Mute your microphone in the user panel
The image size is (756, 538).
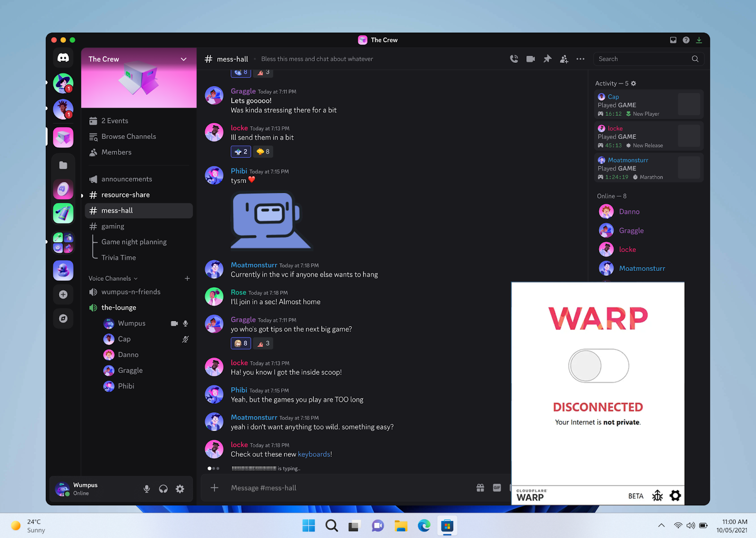pyautogui.click(x=146, y=489)
